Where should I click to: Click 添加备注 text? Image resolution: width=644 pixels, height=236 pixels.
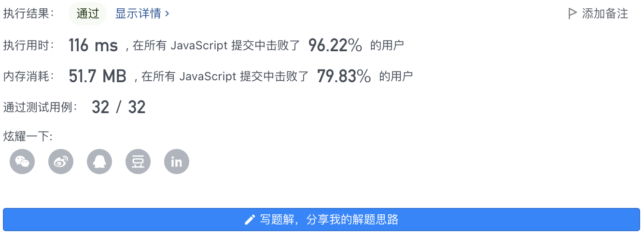pos(605,14)
